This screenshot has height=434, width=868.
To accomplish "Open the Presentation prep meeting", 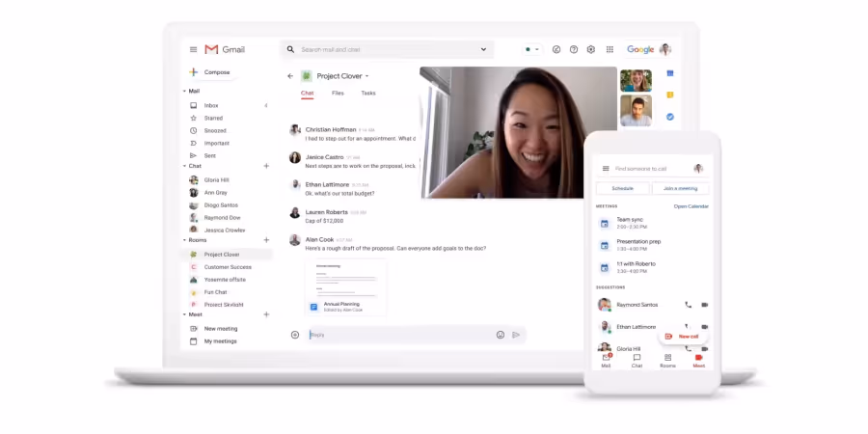I will (x=653, y=245).
